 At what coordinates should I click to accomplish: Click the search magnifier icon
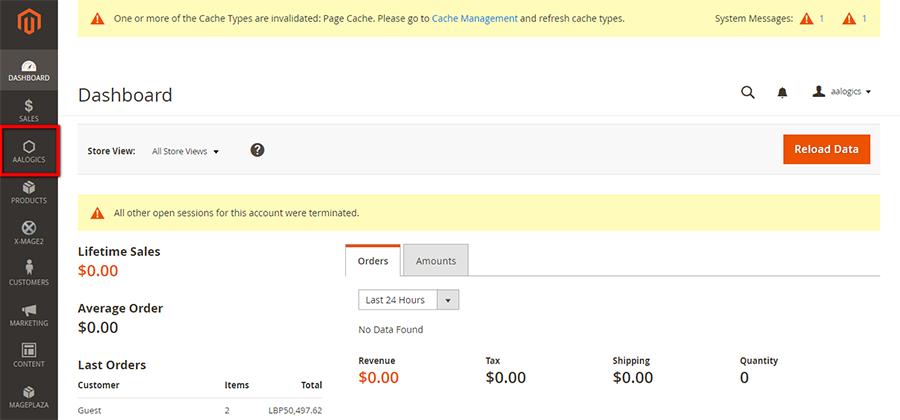[747, 92]
